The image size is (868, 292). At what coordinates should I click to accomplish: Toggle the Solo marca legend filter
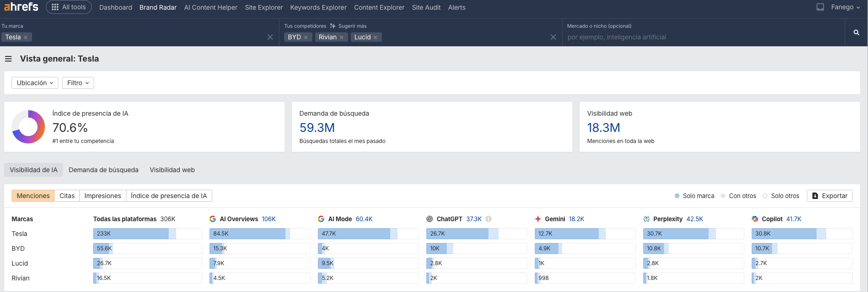pos(694,196)
